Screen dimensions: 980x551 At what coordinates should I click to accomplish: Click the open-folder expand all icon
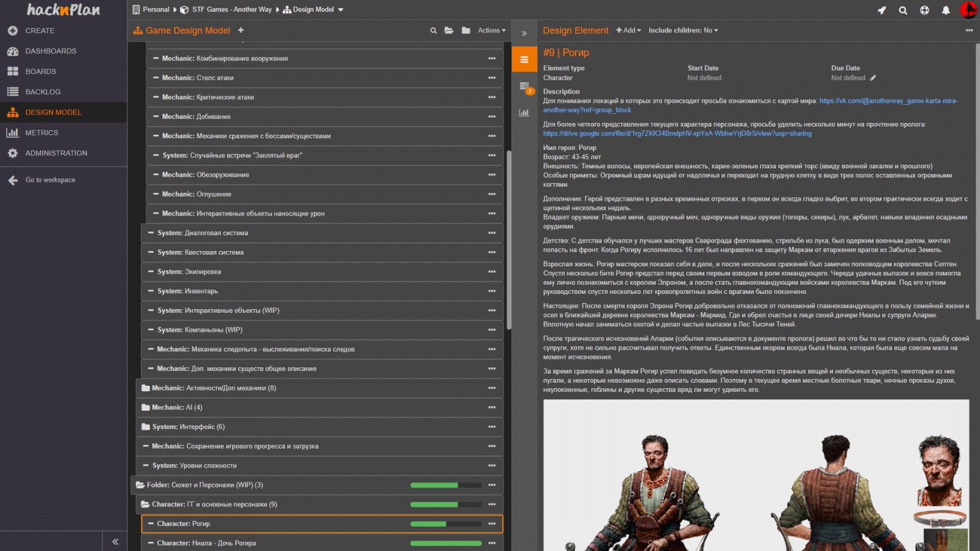[449, 30]
